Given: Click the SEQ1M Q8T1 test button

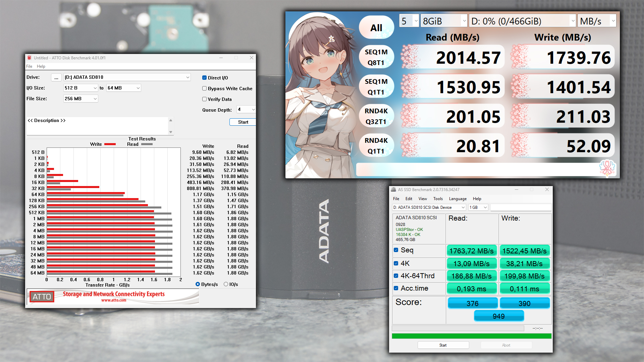Looking at the screenshot, I should 376,57.
